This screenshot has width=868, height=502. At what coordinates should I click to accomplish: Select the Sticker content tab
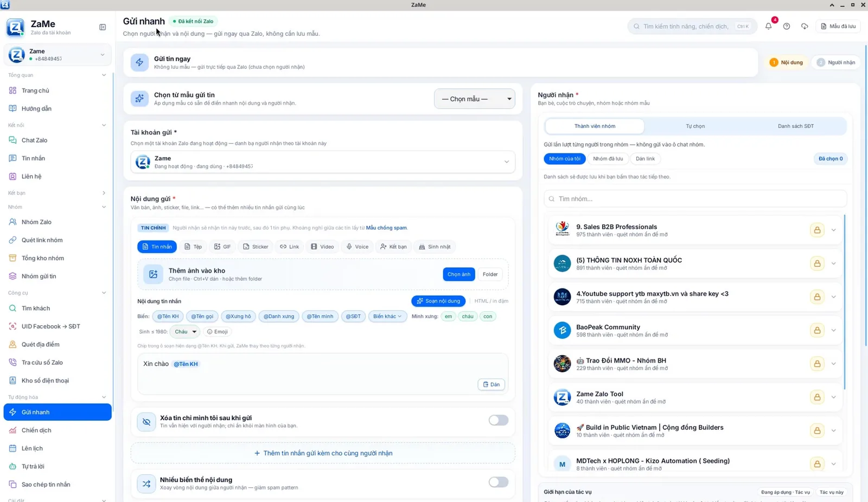pos(256,247)
